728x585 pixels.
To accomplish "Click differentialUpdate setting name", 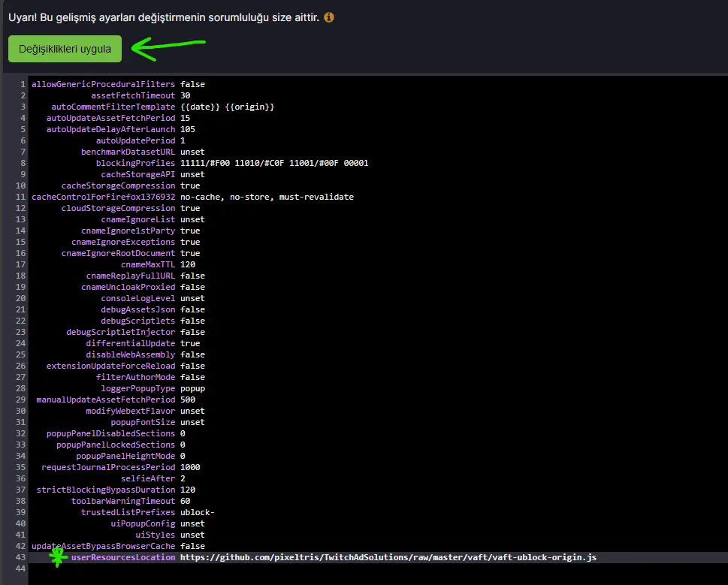I will pos(131,343).
